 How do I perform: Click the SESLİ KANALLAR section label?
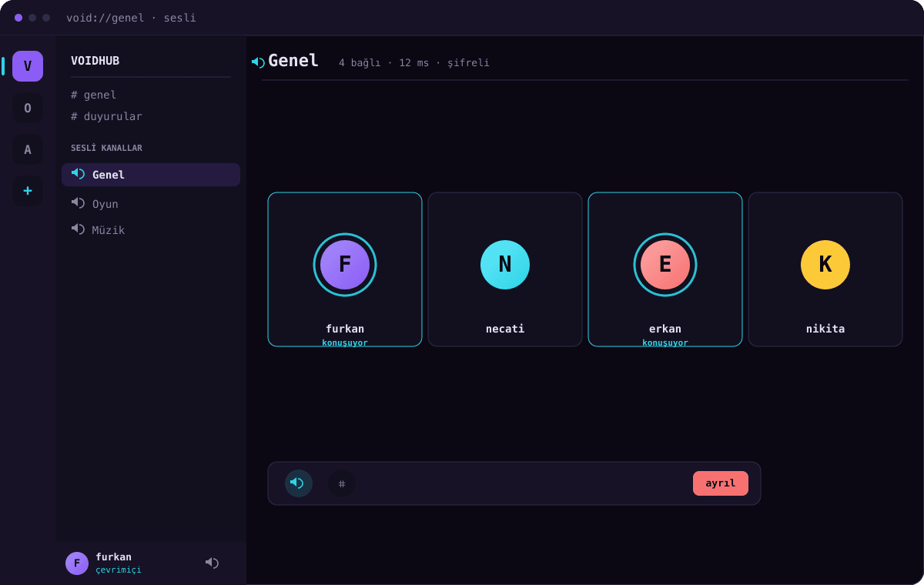point(106,148)
